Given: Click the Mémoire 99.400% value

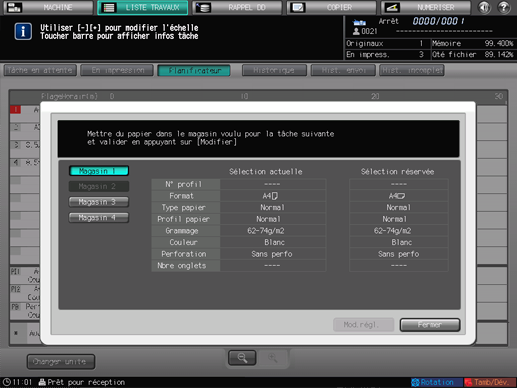Looking at the screenshot, I should [499, 43].
